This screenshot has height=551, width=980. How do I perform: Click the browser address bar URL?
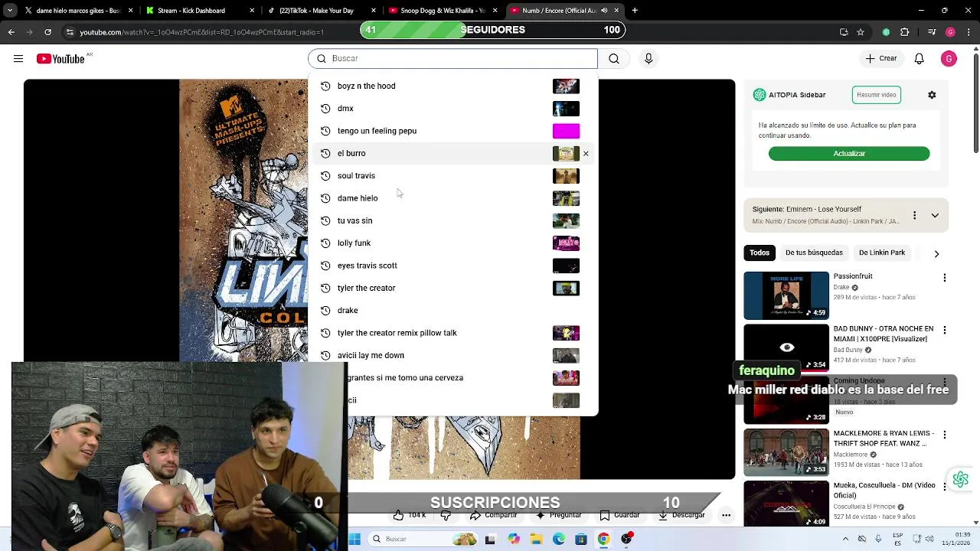[202, 32]
